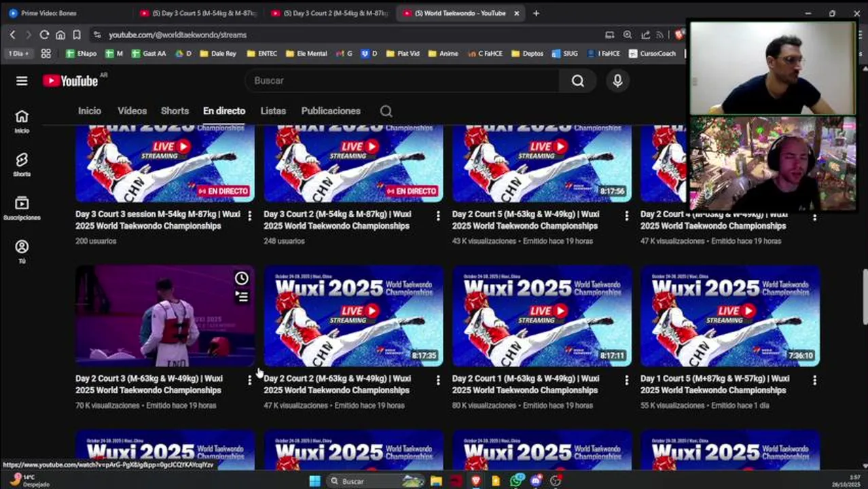Image resolution: width=868 pixels, height=489 pixels.
Task: Click the browser home icon
Action: pos(60,35)
